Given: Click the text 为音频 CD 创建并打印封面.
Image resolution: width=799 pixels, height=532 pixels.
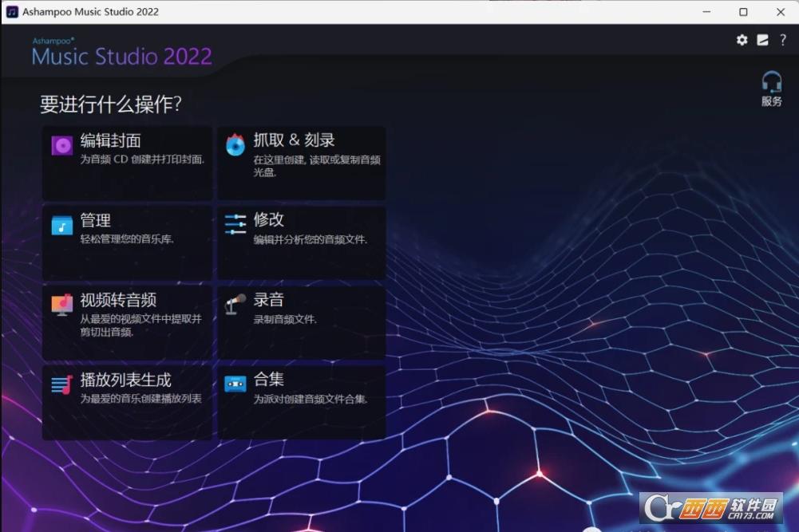Looking at the screenshot, I should click(142, 160).
